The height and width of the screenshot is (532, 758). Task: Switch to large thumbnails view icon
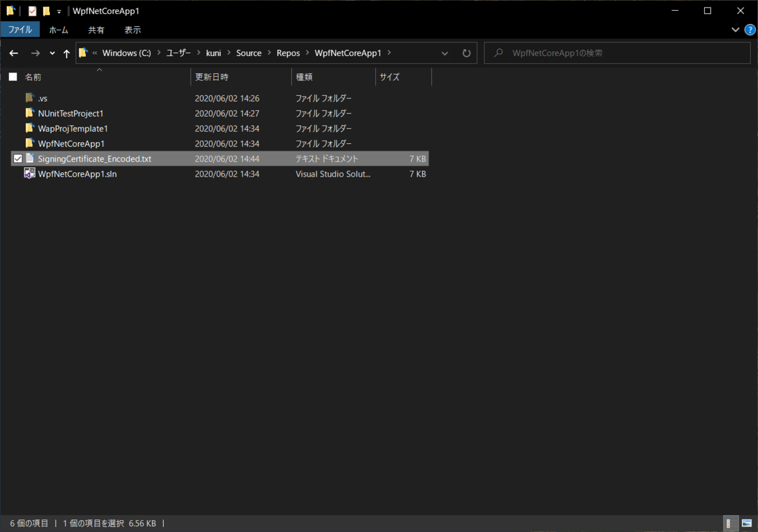click(745, 523)
